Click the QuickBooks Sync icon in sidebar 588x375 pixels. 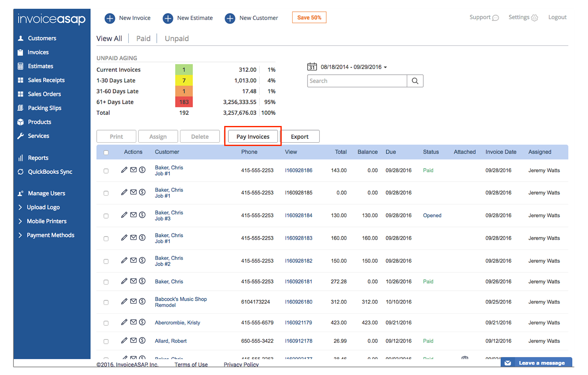[x=20, y=172]
